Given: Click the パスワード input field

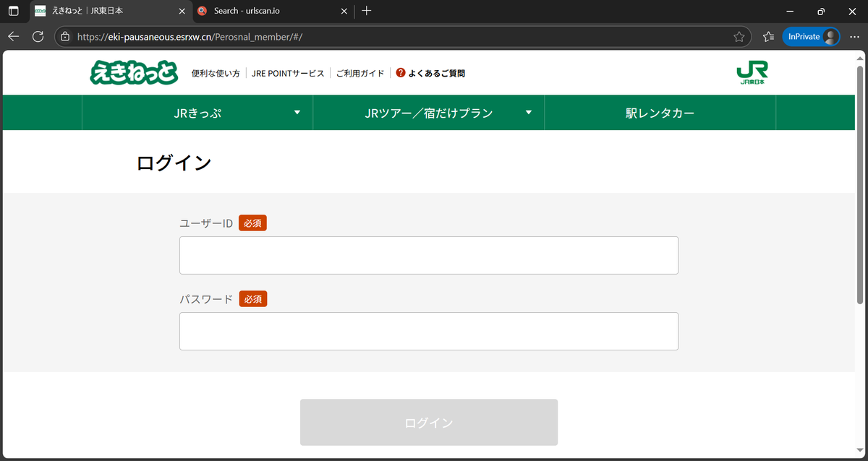Looking at the screenshot, I should 429,331.
